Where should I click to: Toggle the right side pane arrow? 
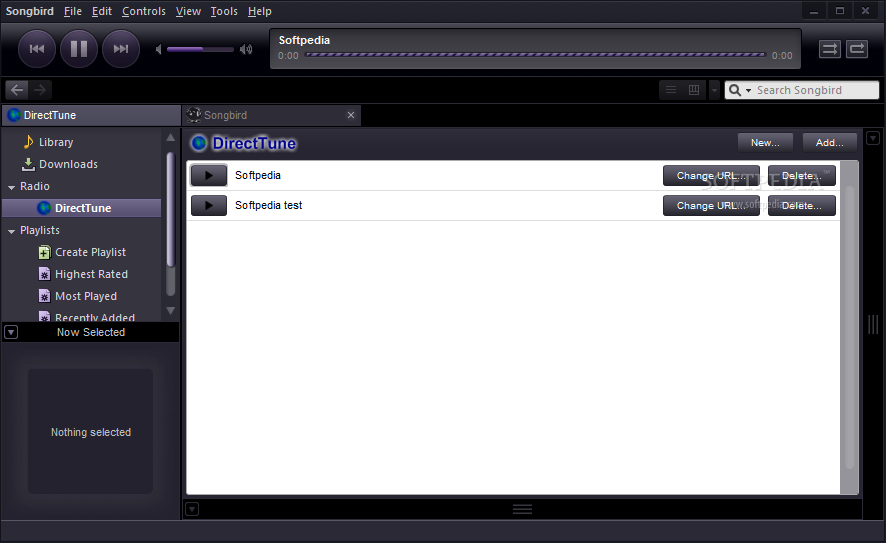pyautogui.click(x=873, y=138)
